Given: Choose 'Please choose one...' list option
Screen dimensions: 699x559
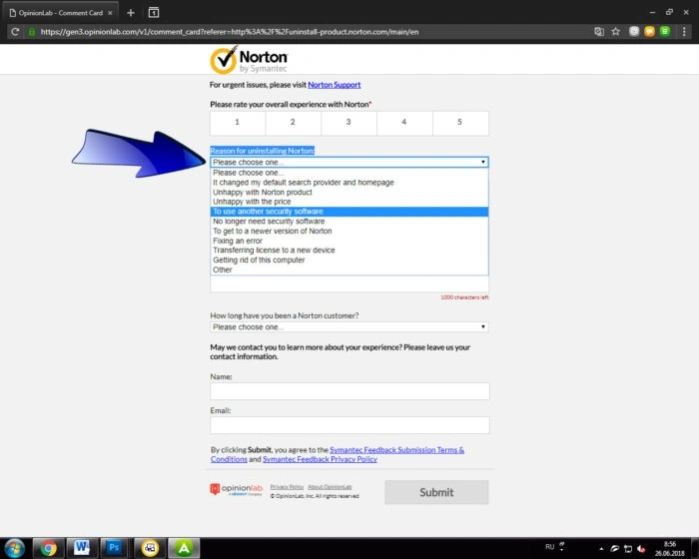Looking at the screenshot, I should [349, 173].
